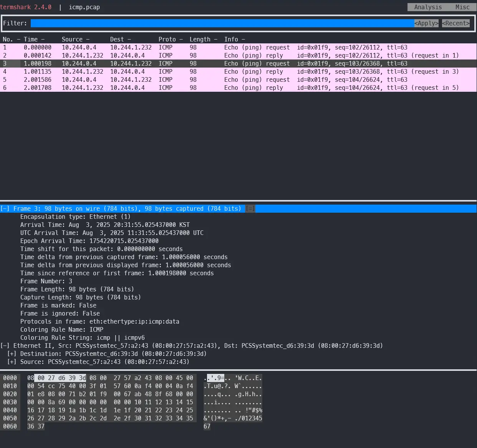Viewport: 477px width, 448px height.
Task: Select 'Time since reference or first frame' line
Action: 117,273
